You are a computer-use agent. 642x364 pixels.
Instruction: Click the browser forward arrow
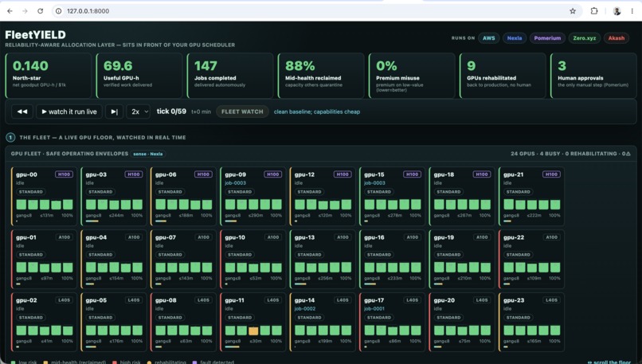pos(25,11)
